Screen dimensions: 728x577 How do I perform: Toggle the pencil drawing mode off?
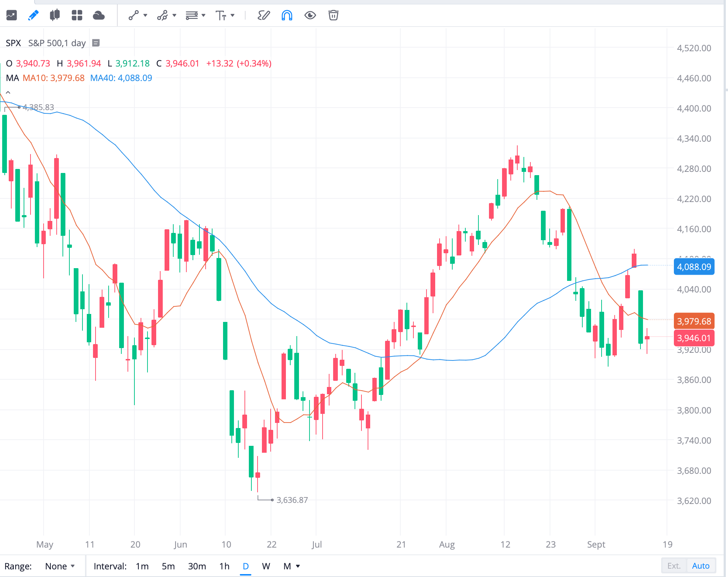coord(33,15)
